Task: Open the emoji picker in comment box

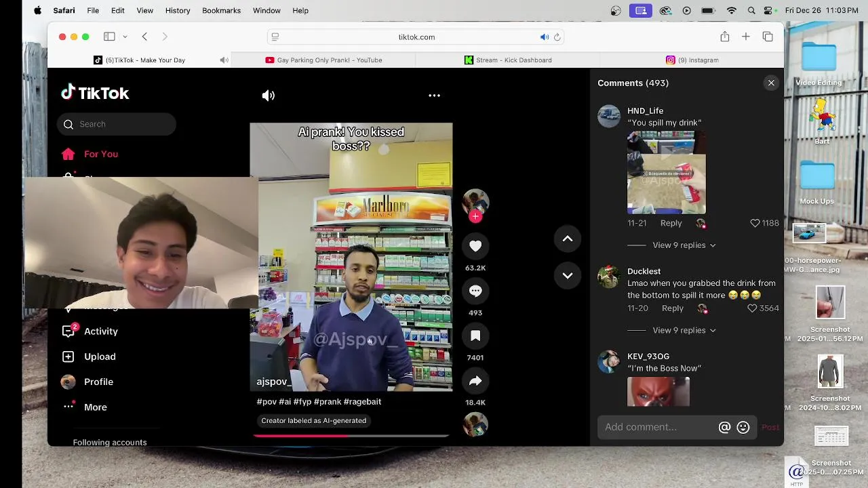Action: pos(743,427)
